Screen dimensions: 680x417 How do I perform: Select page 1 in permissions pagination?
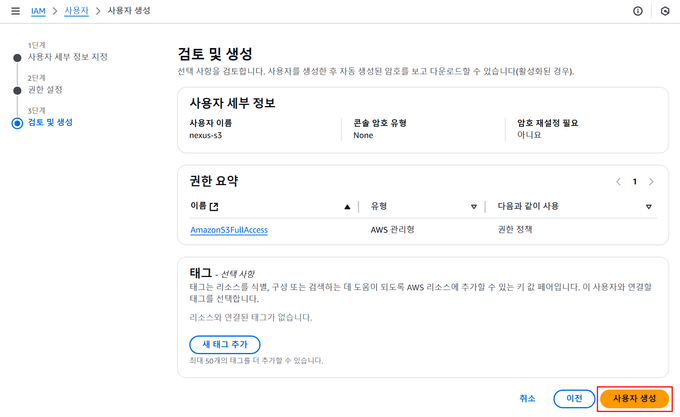click(x=634, y=182)
